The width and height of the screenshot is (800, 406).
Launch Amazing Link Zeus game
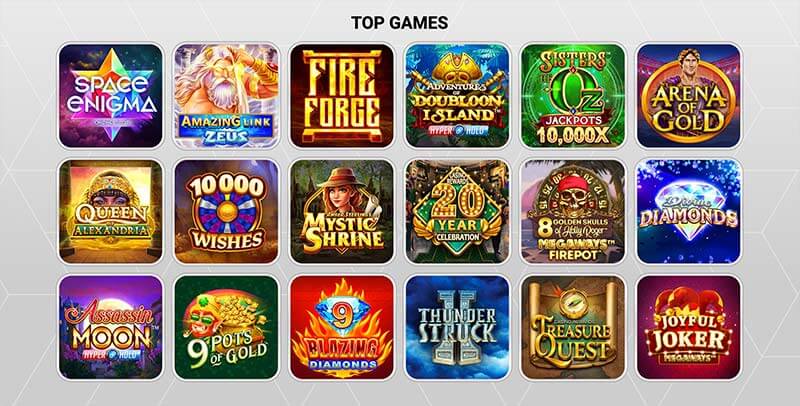(227, 96)
